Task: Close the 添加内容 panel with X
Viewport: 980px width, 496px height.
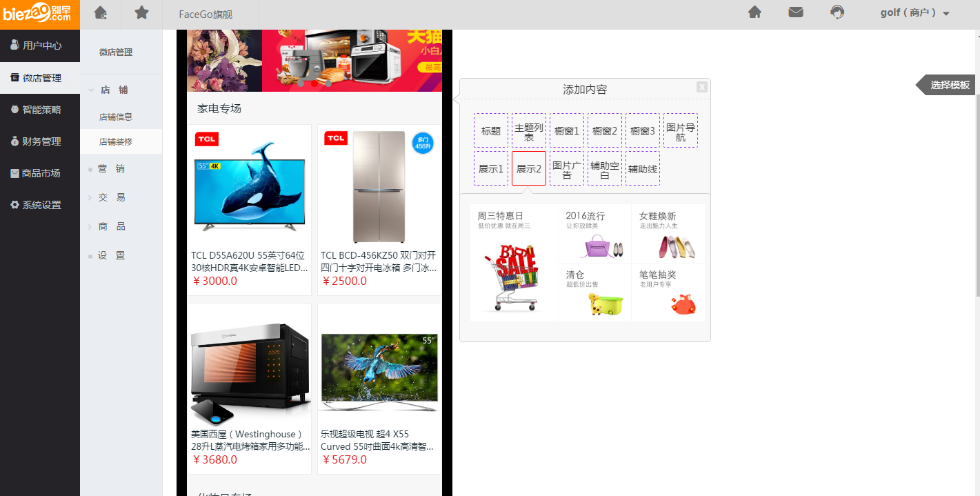Action: coord(701,87)
